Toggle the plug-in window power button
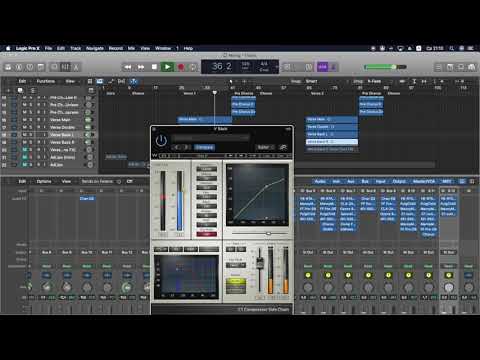The height and width of the screenshot is (360, 480). 161,141
